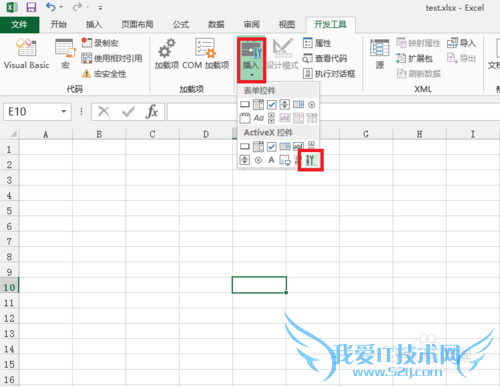Image resolution: width=500 pixels, height=387 pixels.
Task: Open the 加载项 add-ins gear icon
Action: point(167,53)
